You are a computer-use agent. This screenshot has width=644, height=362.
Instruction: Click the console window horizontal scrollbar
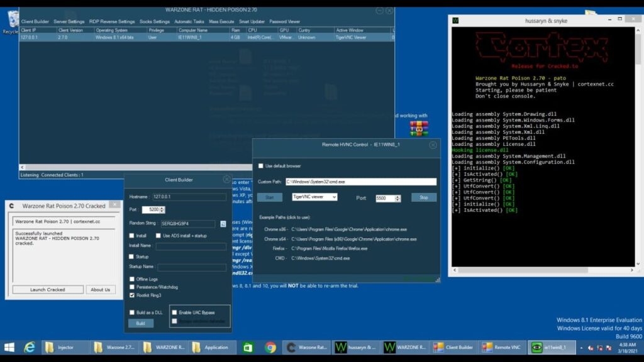pos(543,270)
